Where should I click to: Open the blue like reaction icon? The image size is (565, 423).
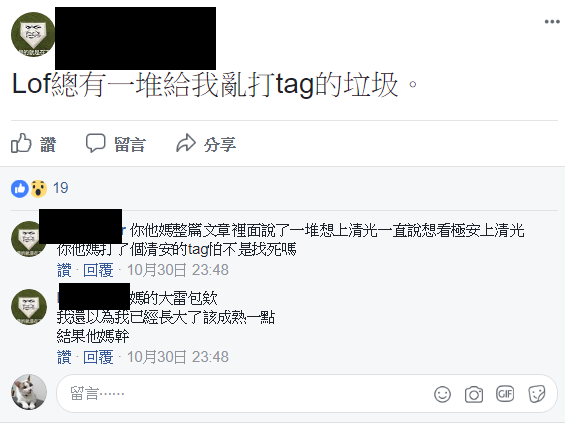(19, 188)
